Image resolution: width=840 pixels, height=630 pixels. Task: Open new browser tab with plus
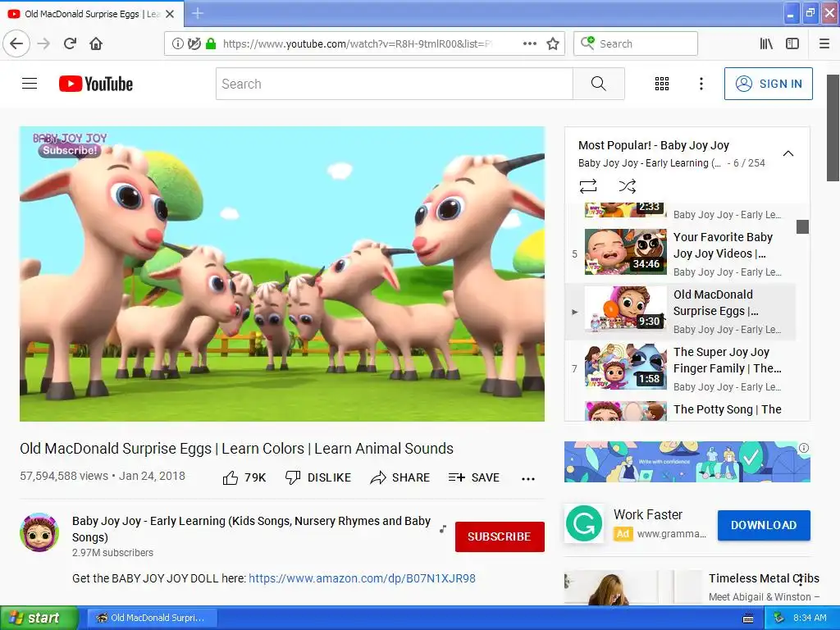click(x=198, y=13)
